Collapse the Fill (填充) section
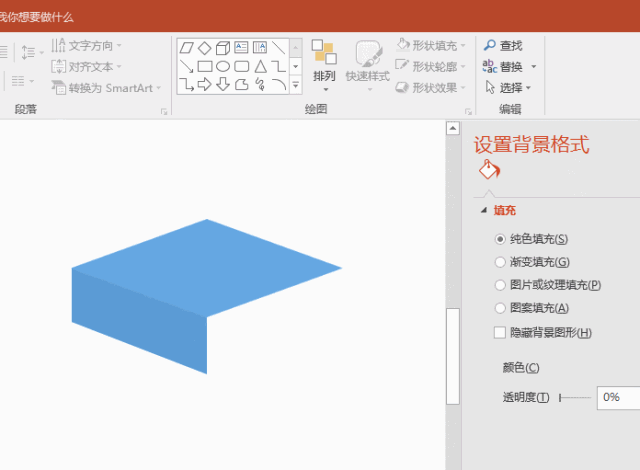This screenshot has height=470, width=640. click(x=484, y=210)
